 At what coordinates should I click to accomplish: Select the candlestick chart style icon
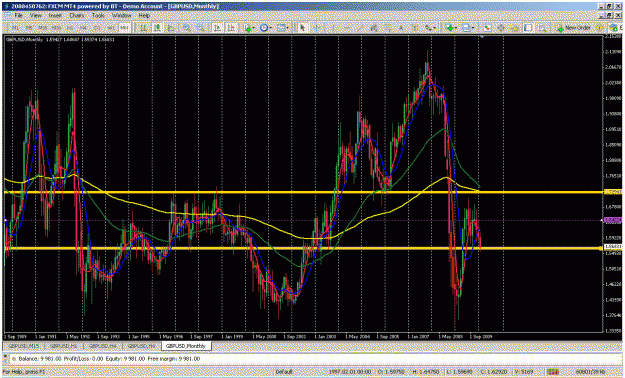(157, 28)
